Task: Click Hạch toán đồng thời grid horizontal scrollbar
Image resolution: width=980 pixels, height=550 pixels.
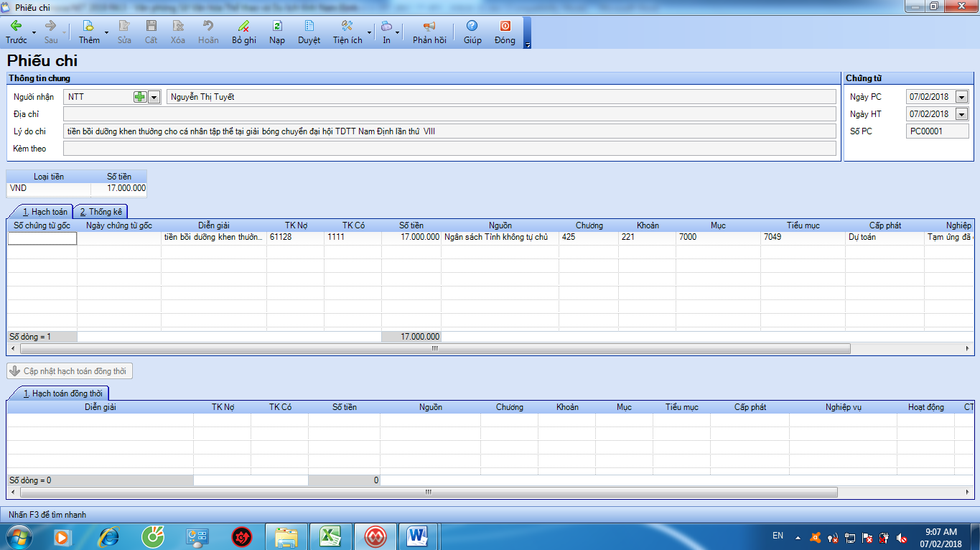Action: pos(429,493)
